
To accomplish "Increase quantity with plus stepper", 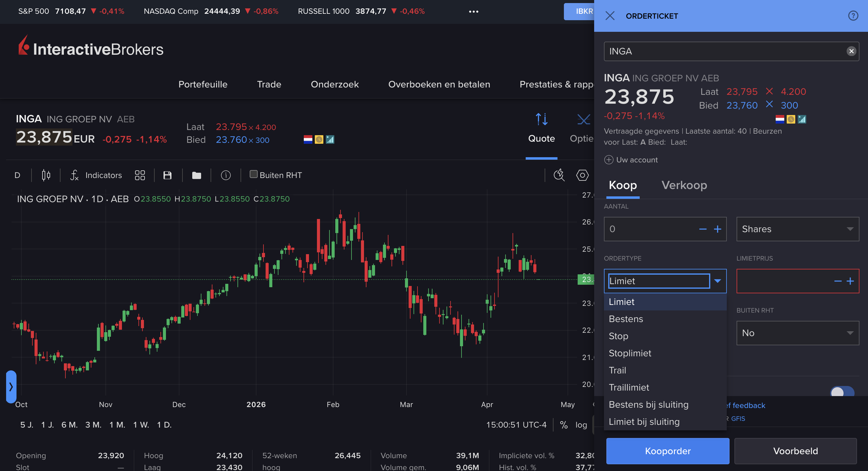I will click(717, 229).
